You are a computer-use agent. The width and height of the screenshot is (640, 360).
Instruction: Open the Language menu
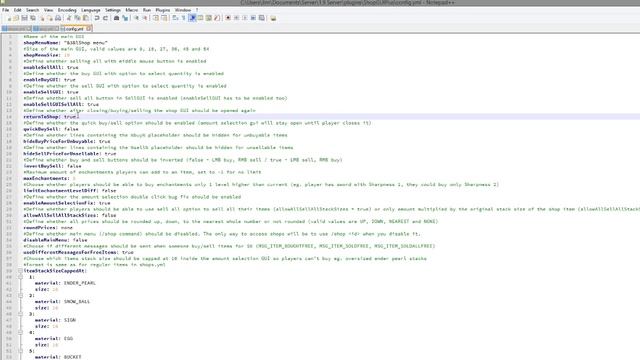pyautogui.click(x=91, y=10)
